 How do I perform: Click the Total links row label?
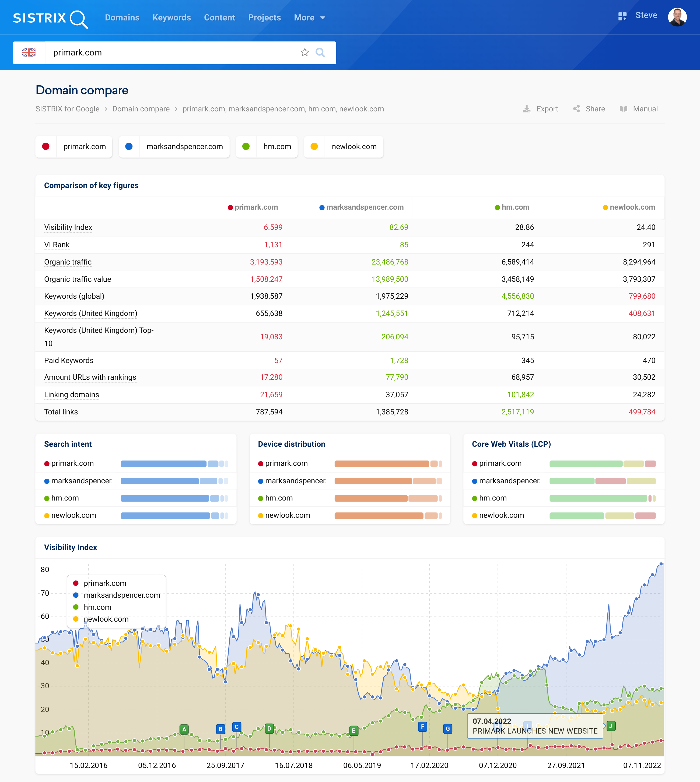click(61, 412)
